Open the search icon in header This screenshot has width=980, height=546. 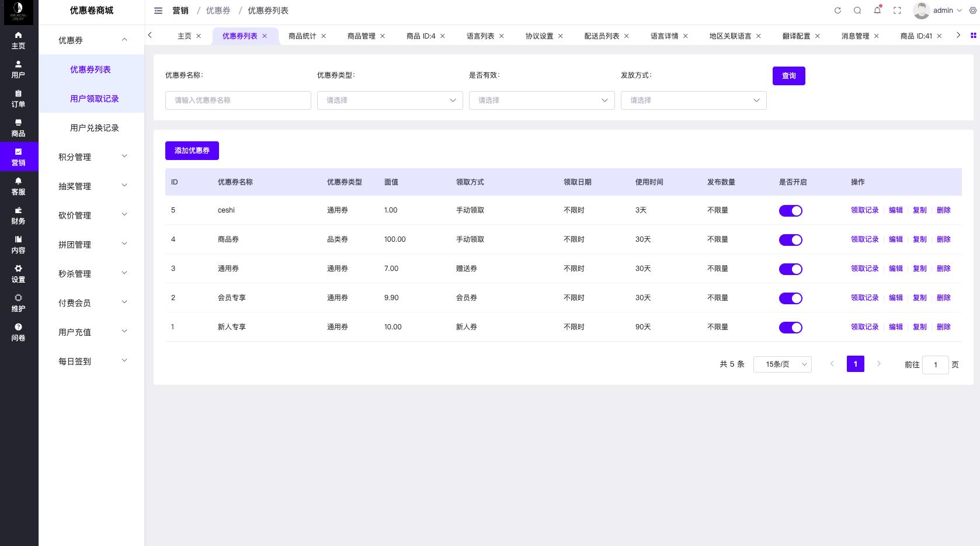[857, 11]
